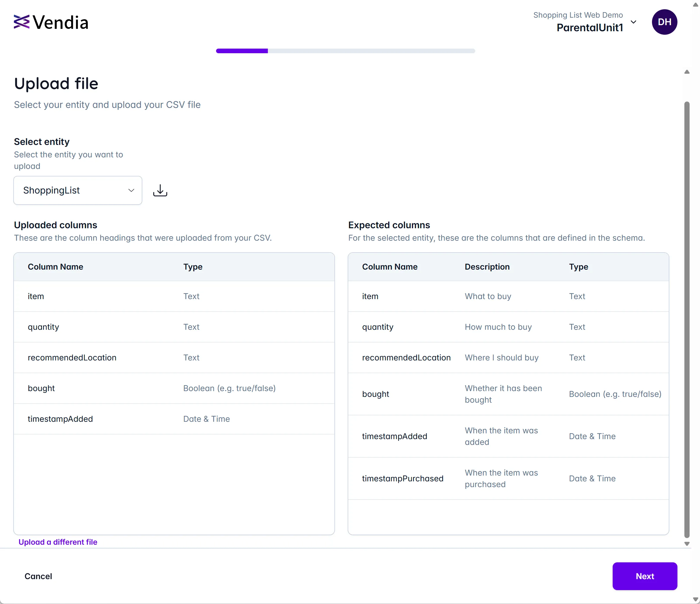Click Type header in Uploaded columns table
This screenshot has width=700, height=604.
[193, 267]
